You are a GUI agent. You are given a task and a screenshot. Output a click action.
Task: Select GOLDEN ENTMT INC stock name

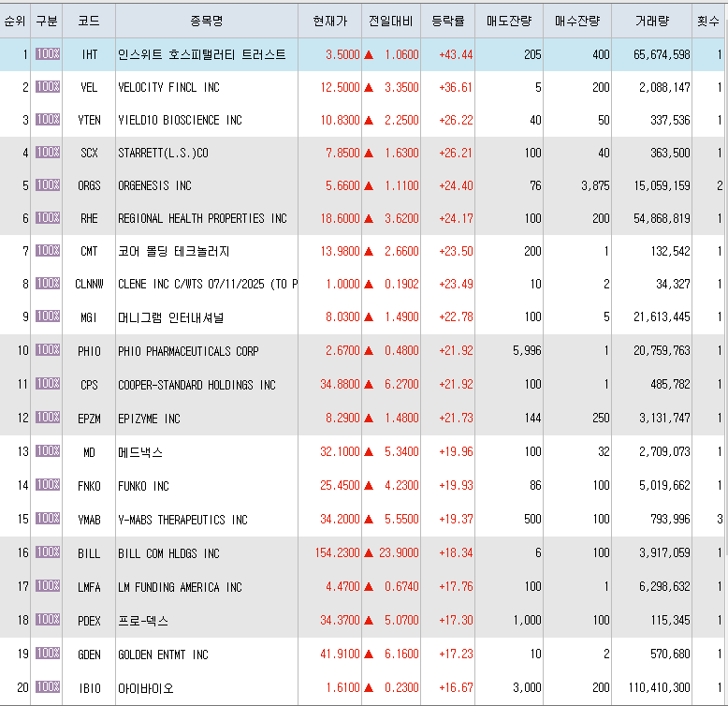pos(163,655)
